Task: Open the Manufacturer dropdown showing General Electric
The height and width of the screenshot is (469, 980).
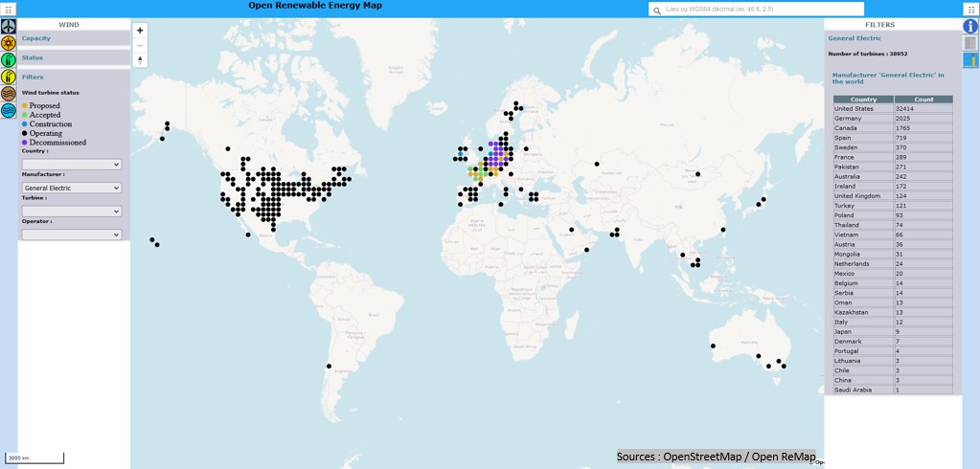Action: pos(72,188)
